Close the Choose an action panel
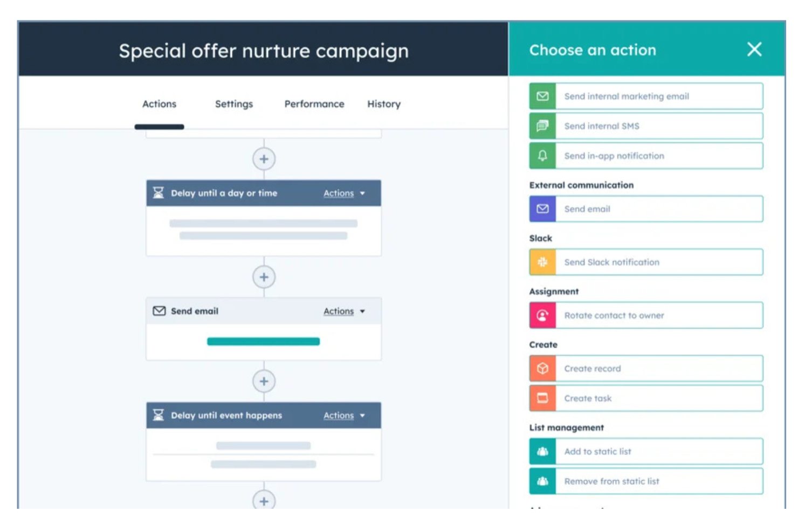This screenshot has height=532, width=798. point(754,49)
